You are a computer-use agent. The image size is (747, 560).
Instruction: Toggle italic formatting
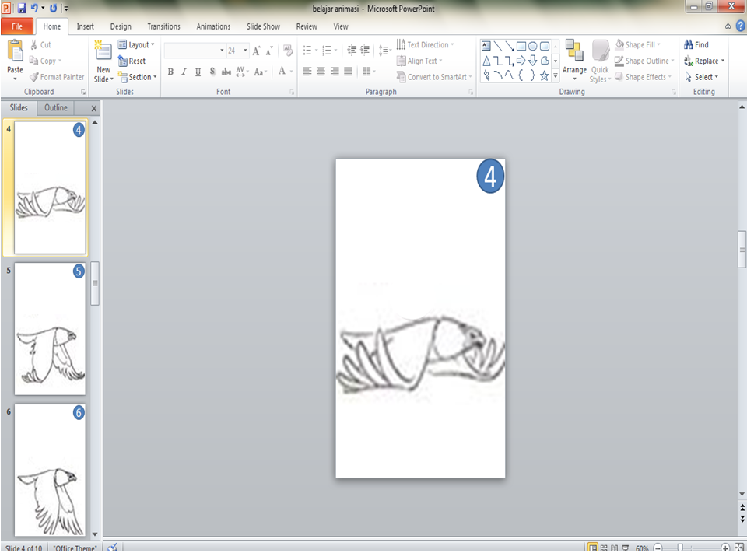[x=184, y=72]
